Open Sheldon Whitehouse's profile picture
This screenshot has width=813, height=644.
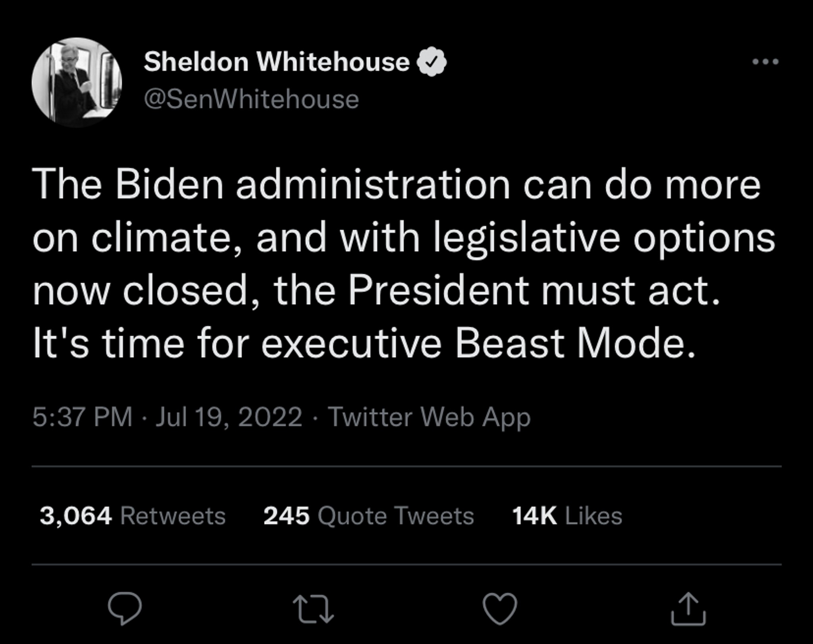pyautogui.click(x=77, y=82)
